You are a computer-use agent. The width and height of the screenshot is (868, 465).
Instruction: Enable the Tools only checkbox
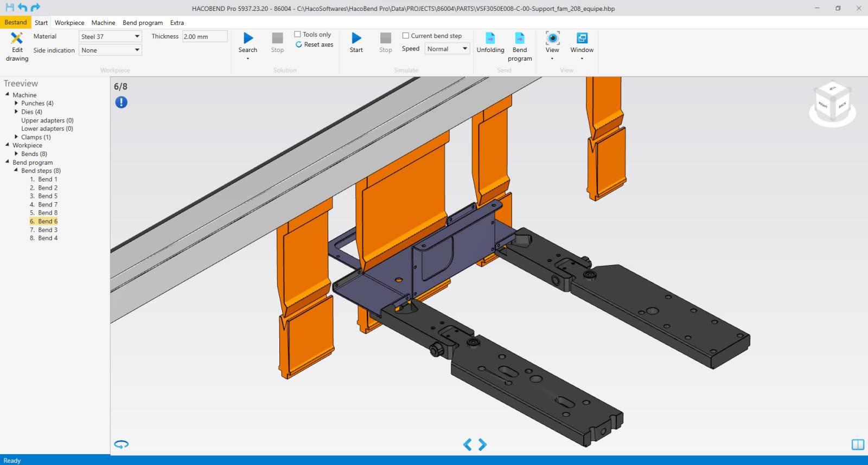[x=297, y=34]
